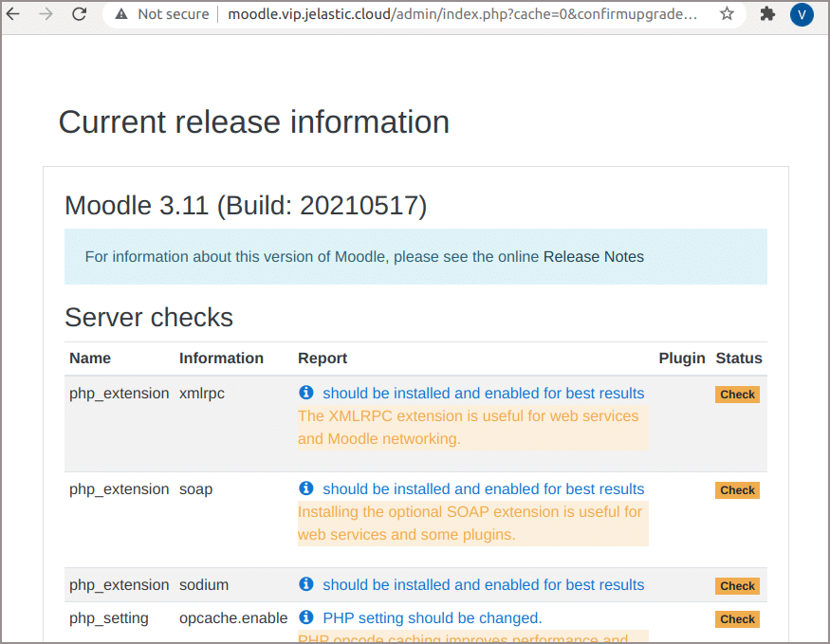The width and height of the screenshot is (830, 644).
Task: Select the 'opcache.enable' information cell
Action: click(233, 618)
